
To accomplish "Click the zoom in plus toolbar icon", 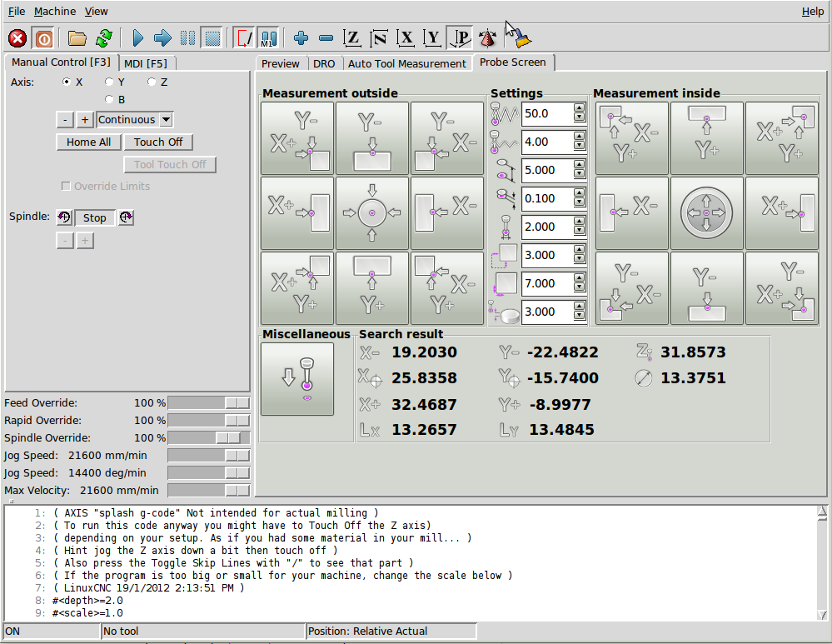I will coord(301,38).
